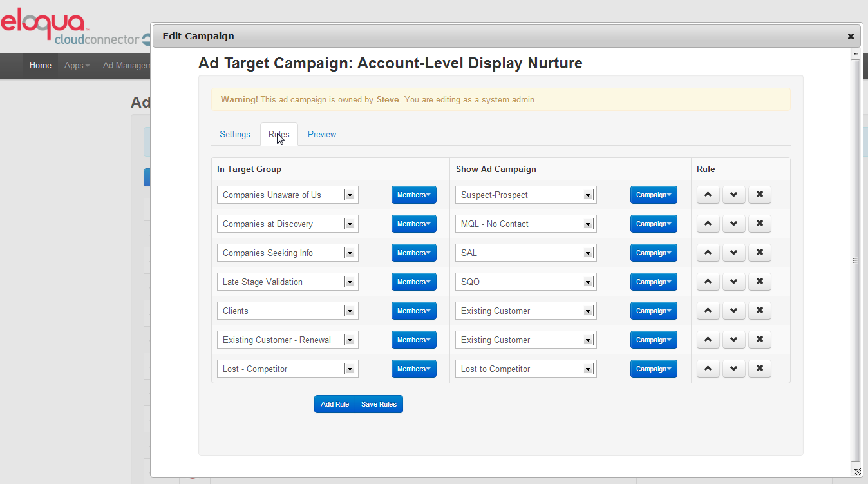Switch to the Preview tab
The height and width of the screenshot is (484, 868).
click(322, 134)
